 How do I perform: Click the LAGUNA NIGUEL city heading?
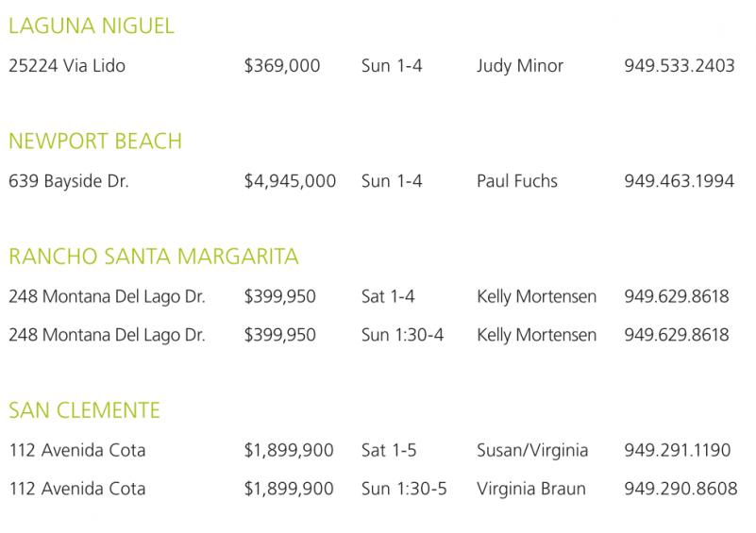(92, 26)
